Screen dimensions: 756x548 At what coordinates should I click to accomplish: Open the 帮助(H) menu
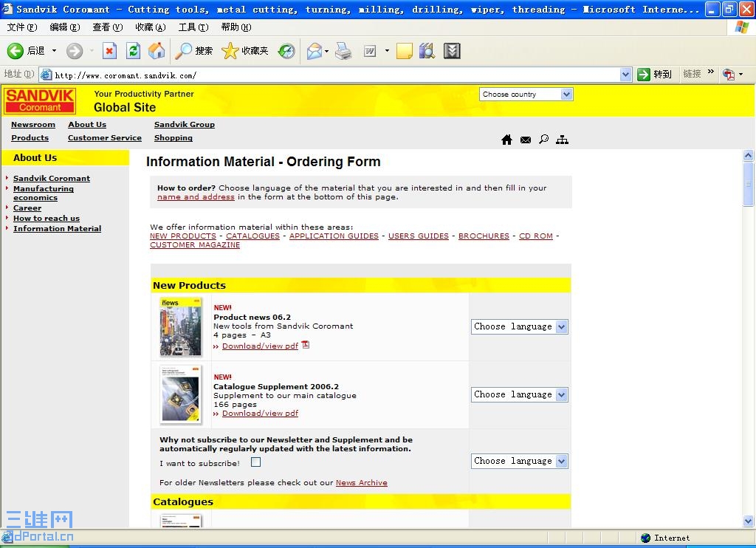(x=236, y=27)
